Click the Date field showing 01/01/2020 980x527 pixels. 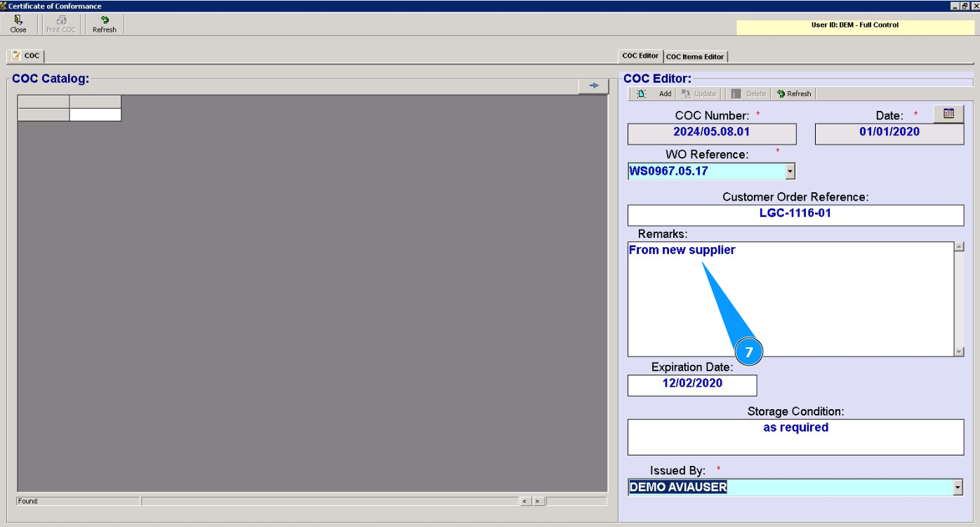(889, 134)
